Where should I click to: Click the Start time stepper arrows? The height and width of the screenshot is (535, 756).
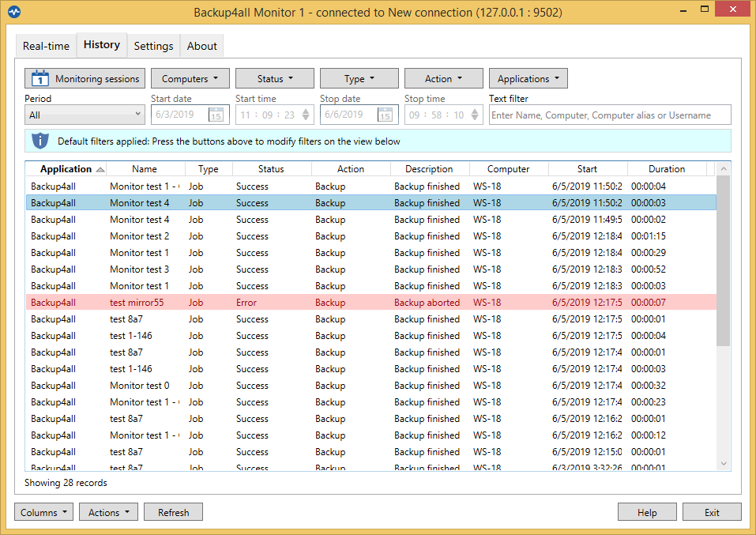306,115
